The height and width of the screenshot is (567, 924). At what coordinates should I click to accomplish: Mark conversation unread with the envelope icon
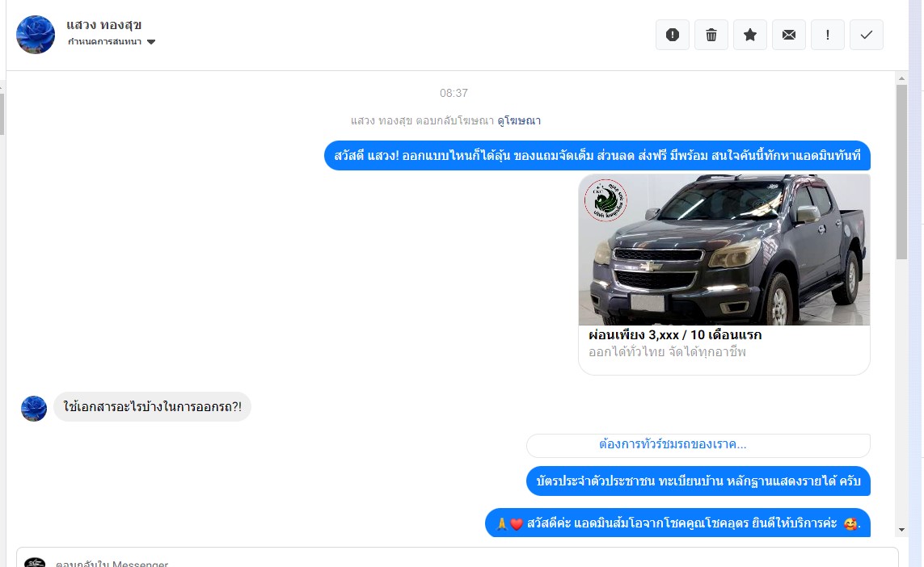tap(788, 35)
